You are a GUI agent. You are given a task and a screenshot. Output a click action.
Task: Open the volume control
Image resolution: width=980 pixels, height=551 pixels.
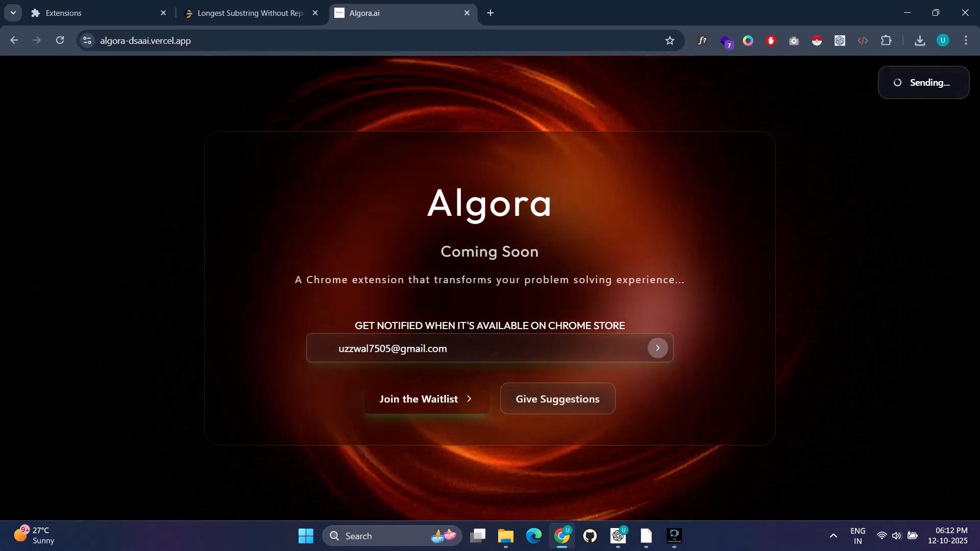(x=897, y=536)
